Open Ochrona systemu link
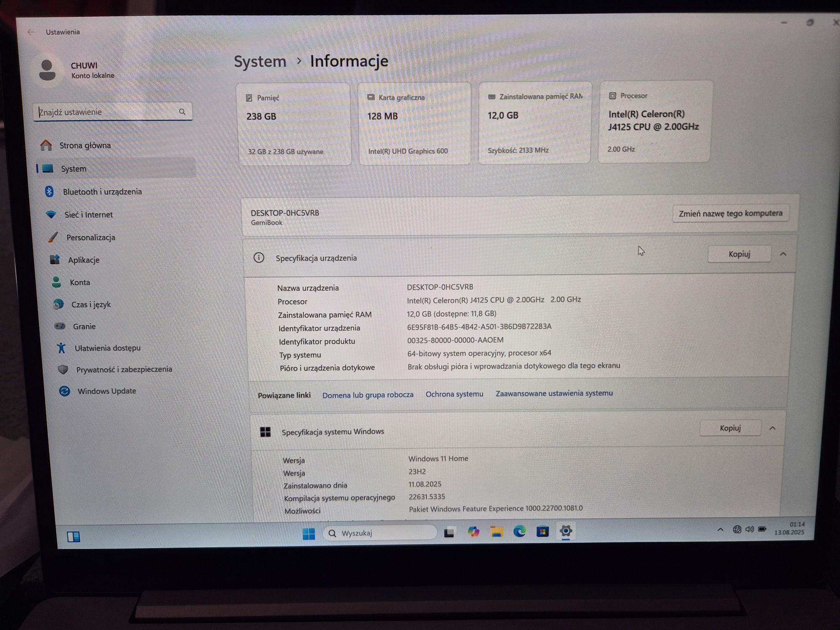The width and height of the screenshot is (840, 630). (x=454, y=394)
